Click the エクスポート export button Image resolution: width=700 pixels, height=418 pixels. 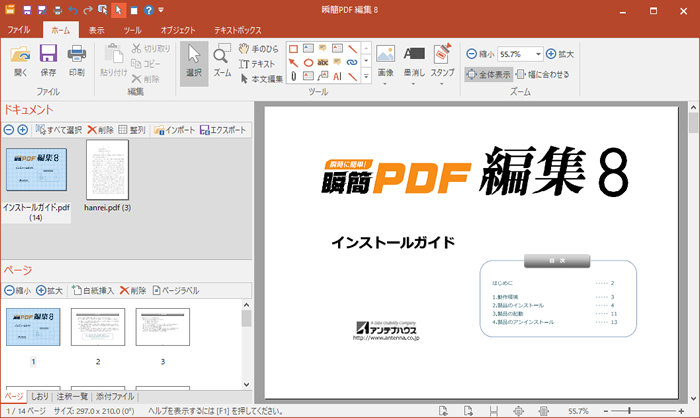(x=223, y=130)
